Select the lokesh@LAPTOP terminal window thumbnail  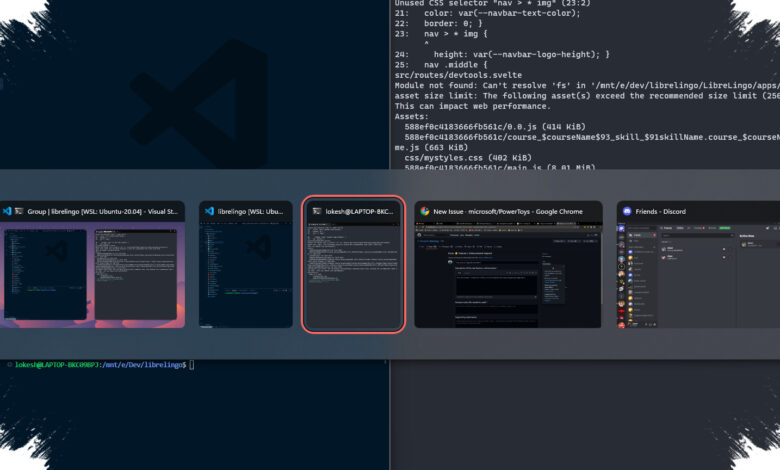pyautogui.click(x=353, y=264)
